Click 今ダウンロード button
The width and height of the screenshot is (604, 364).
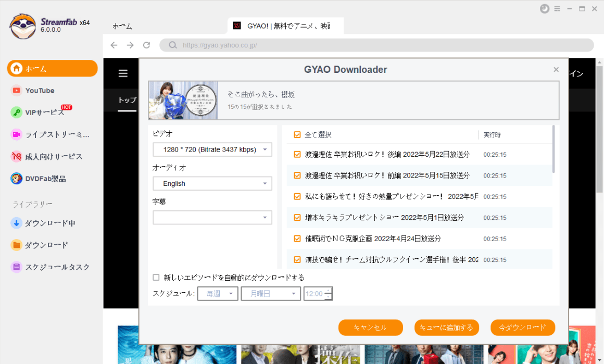click(522, 328)
